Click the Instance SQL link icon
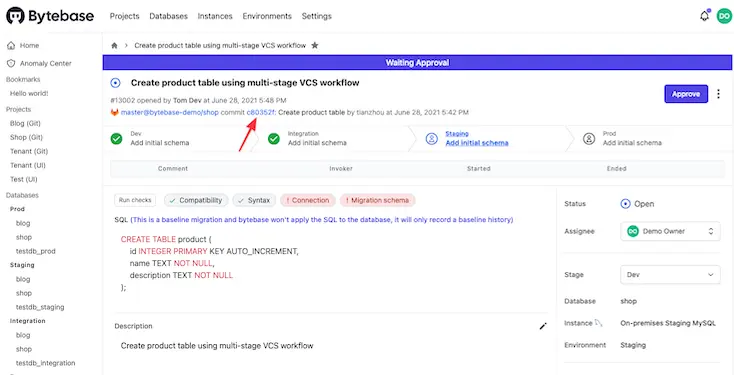 coord(599,323)
